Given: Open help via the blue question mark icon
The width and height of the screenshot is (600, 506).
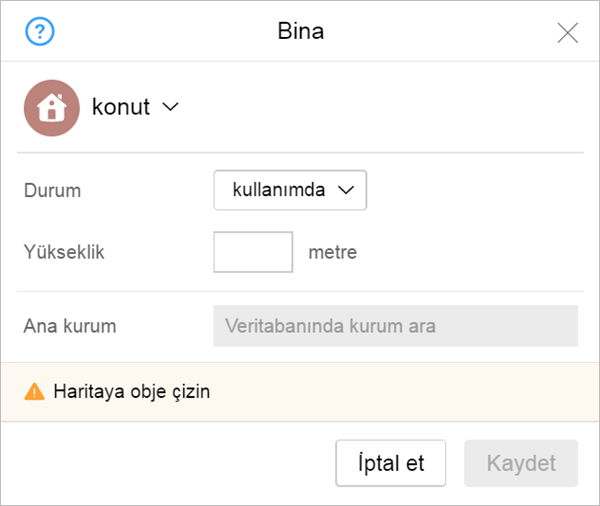Looking at the screenshot, I should [x=40, y=31].
